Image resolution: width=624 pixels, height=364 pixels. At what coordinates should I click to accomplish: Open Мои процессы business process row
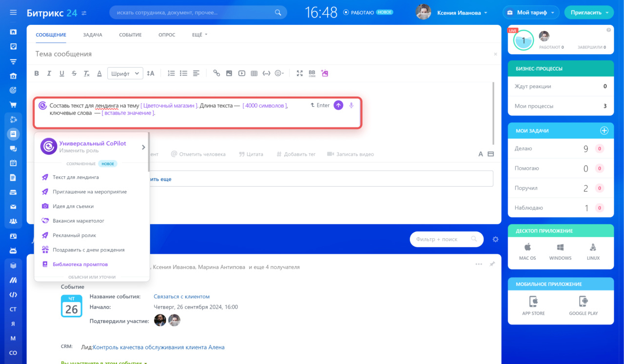pos(561,106)
